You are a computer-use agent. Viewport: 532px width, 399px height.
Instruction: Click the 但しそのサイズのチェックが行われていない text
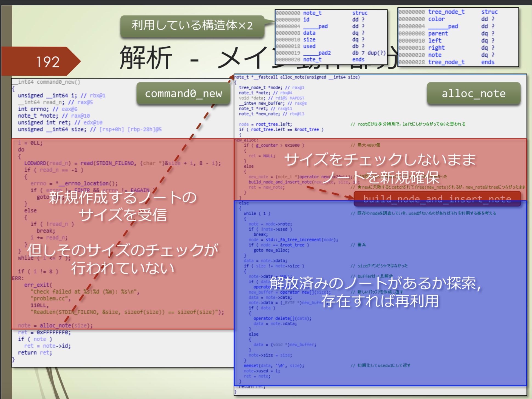coord(123,258)
